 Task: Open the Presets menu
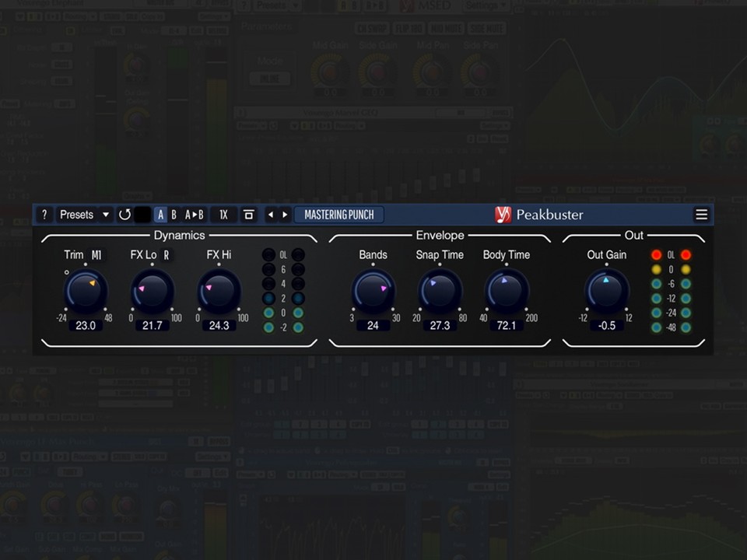pos(77,215)
